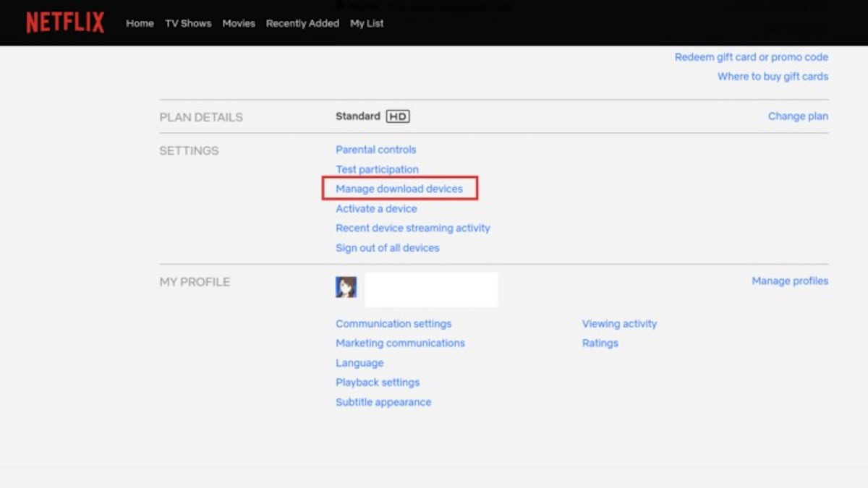Screen dimensions: 868x488
Task: View Recent device streaming activity
Action: [x=413, y=228]
